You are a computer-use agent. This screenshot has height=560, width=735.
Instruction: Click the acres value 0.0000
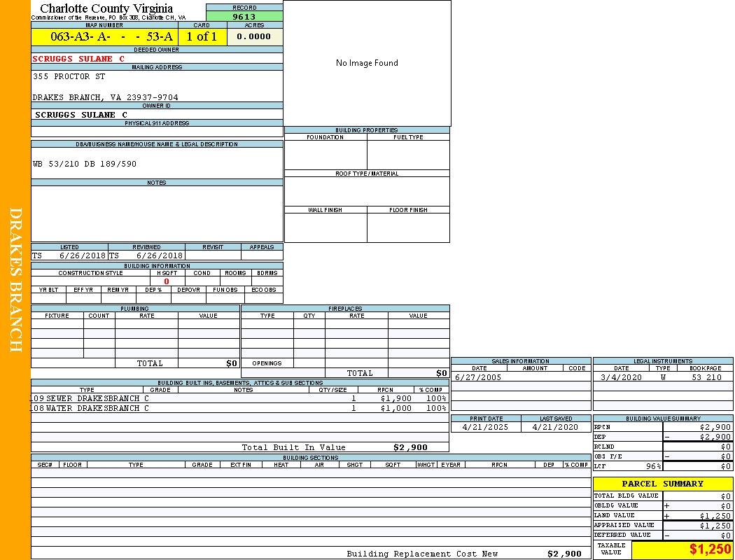tap(254, 37)
